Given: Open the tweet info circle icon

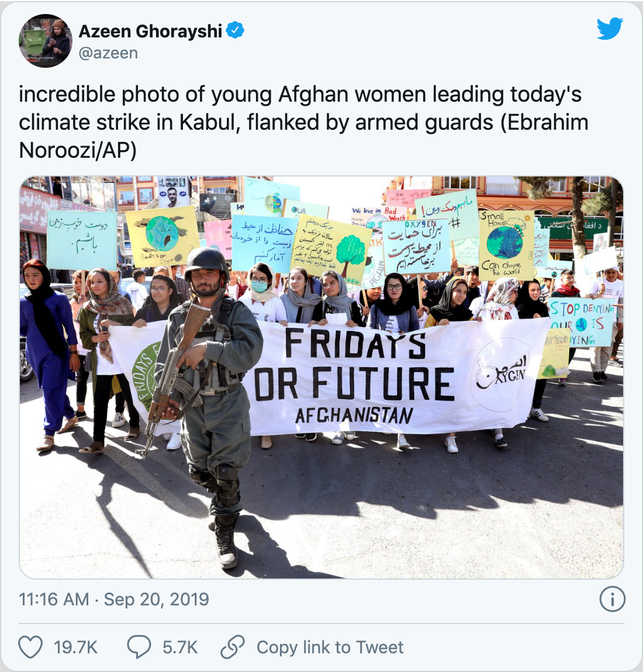Looking at the screenshot, I should tap(612, 599).
